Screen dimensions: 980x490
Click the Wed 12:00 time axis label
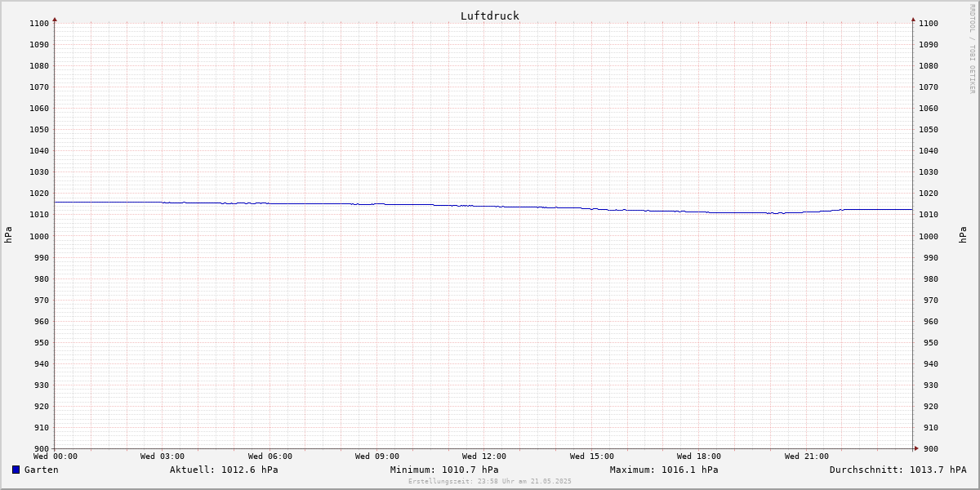coord(484,457)
